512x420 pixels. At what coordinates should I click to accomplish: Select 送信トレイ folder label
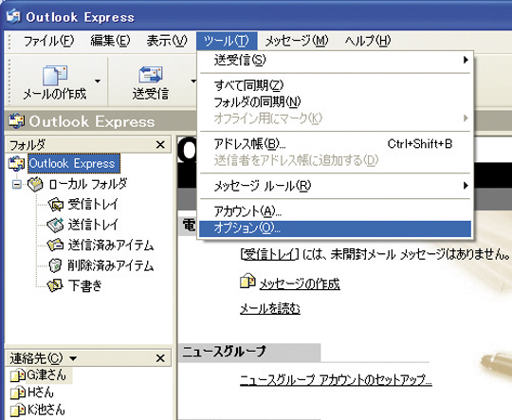point(93,225)
